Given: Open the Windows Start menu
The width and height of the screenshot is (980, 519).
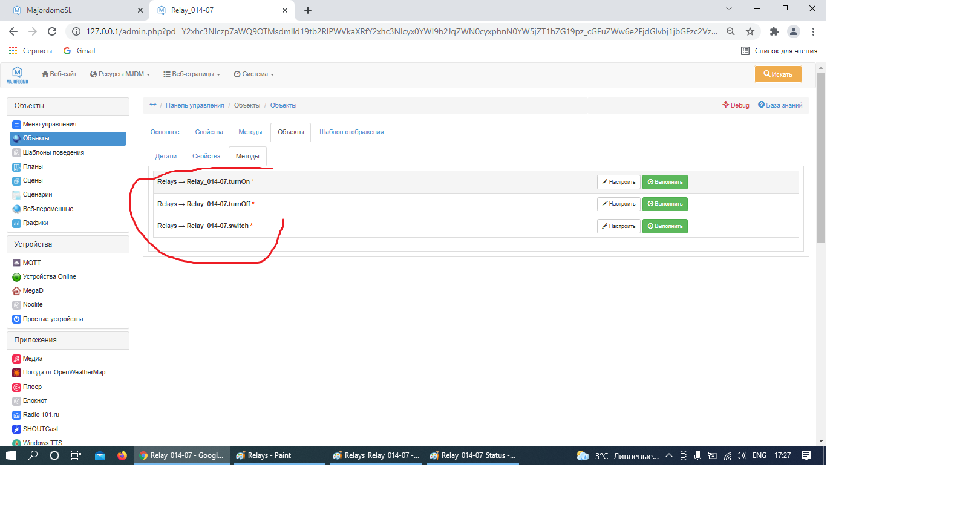Looking at the screenshot, I should [11, 455].
